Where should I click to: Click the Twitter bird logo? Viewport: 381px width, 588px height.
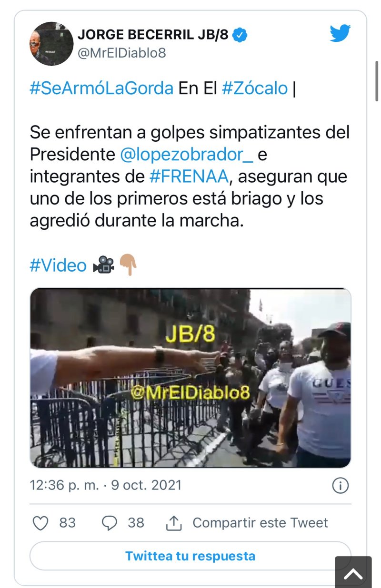click(x=340, y=33)
